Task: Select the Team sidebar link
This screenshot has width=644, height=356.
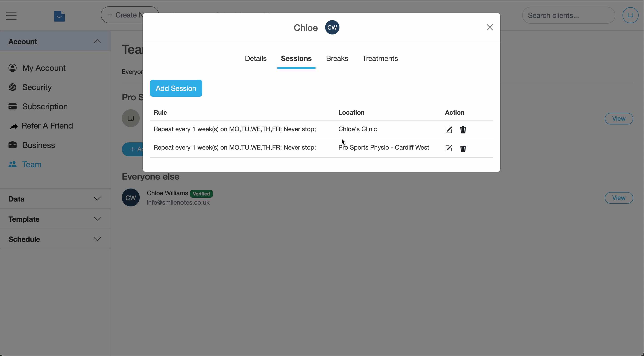Action: click(x=32, y=164)
